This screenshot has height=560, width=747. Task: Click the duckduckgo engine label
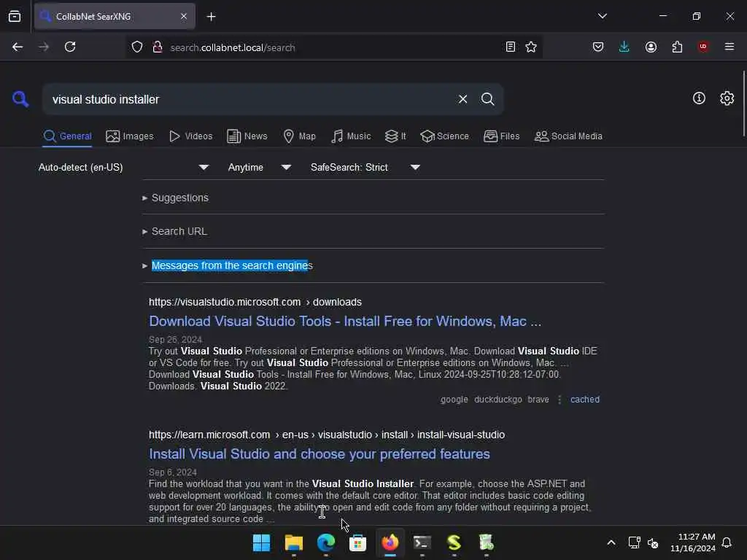tap(498, 400)
